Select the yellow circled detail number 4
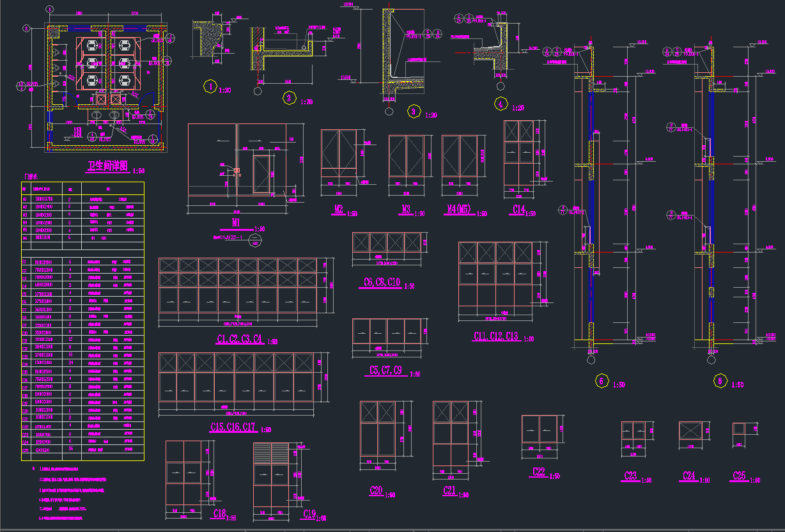Viewport: 785px width, 532px height. [501, 104]
